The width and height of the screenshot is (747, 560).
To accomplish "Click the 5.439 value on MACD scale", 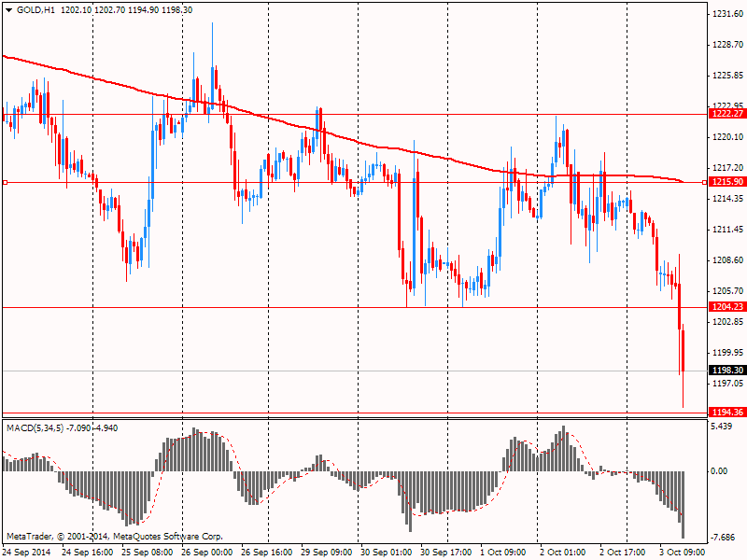I will (722, 427).
